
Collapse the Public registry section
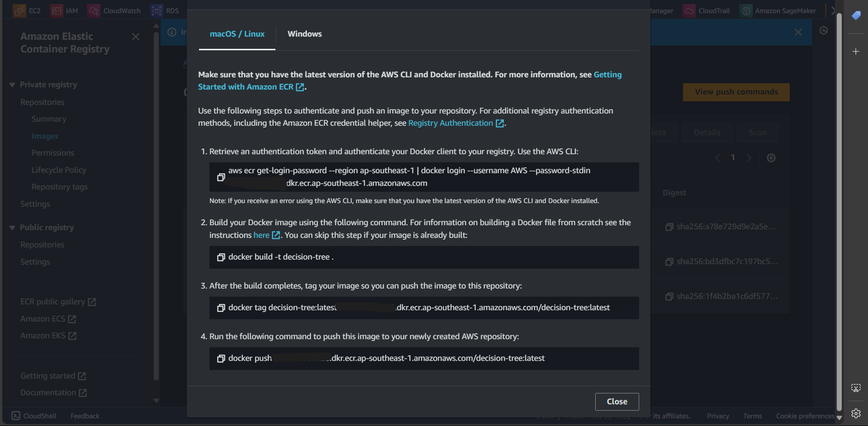[12, 227]
